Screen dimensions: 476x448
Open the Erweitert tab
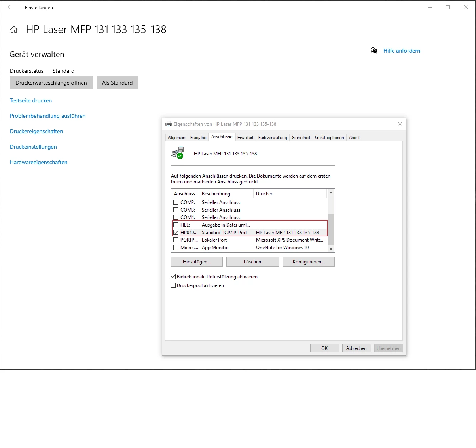(x=245, y=138)
